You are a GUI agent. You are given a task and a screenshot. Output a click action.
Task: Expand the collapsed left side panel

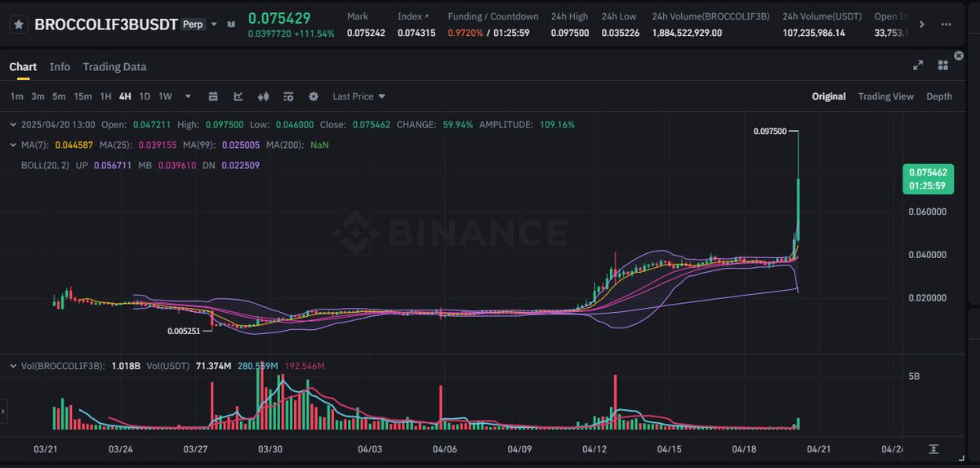[x=3, y=412]
